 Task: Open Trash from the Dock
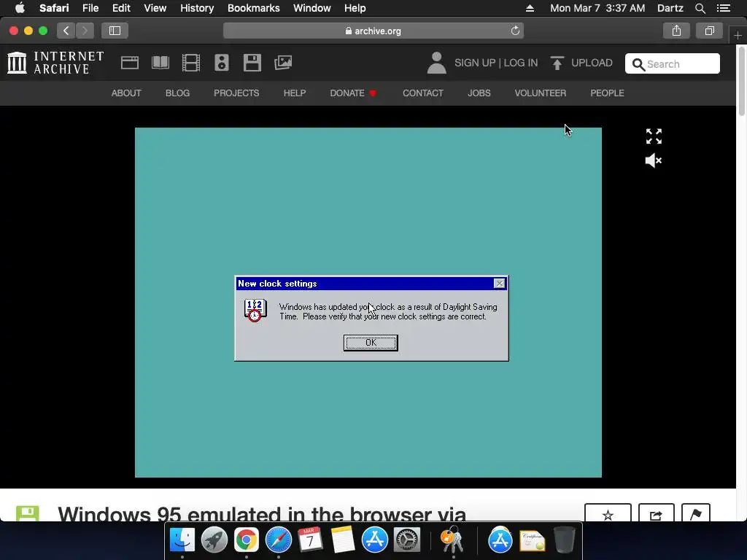coord(564,540)
